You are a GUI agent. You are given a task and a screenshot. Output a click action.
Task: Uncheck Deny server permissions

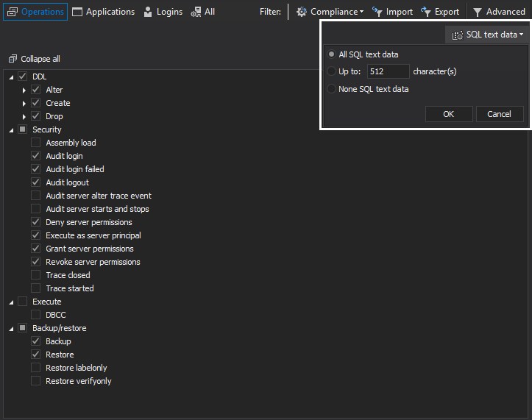[x=35, y=222]
